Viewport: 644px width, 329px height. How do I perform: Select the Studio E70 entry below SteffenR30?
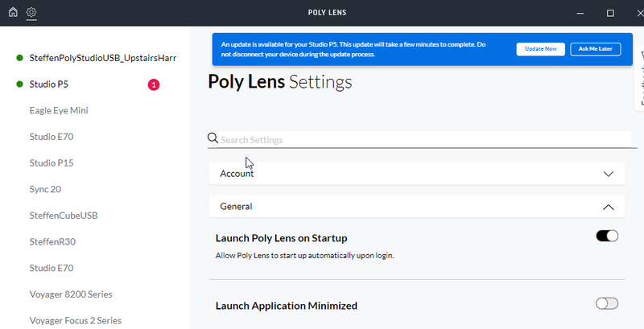[52, 268]
